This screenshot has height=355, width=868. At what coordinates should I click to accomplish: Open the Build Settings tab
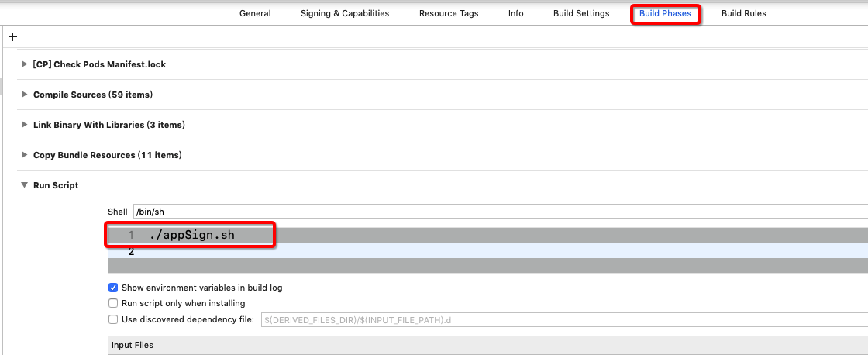[581, 13]
